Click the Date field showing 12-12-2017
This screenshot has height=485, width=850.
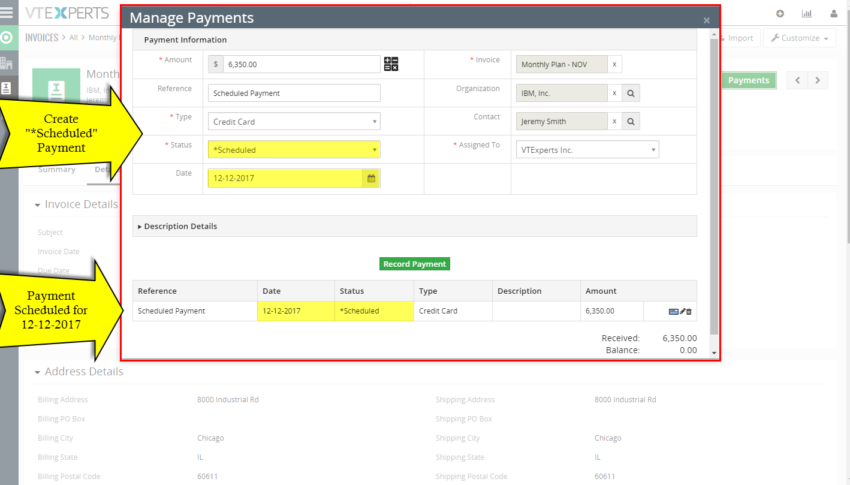click(x=285, y=178)
